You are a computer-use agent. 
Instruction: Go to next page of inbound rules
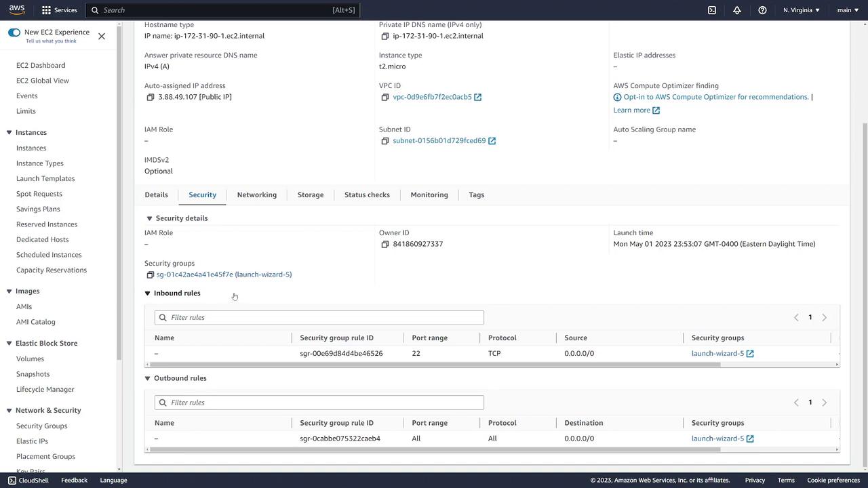[825, 317]
